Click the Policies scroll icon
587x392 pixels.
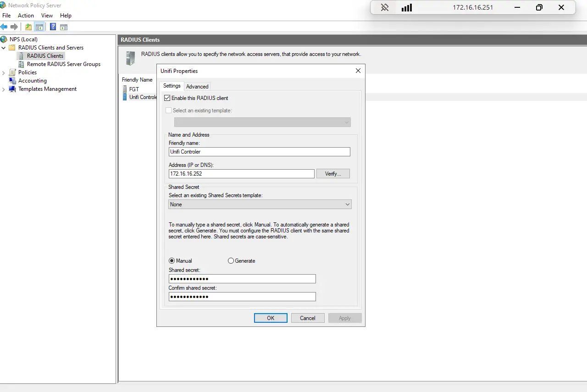point(13,72)
